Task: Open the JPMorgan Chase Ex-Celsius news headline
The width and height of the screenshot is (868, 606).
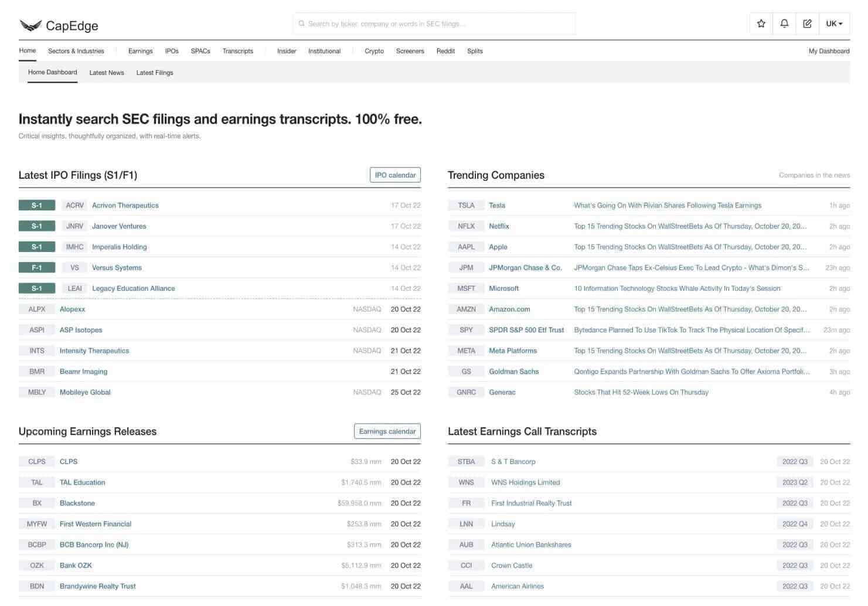Action: pos(691,268)
